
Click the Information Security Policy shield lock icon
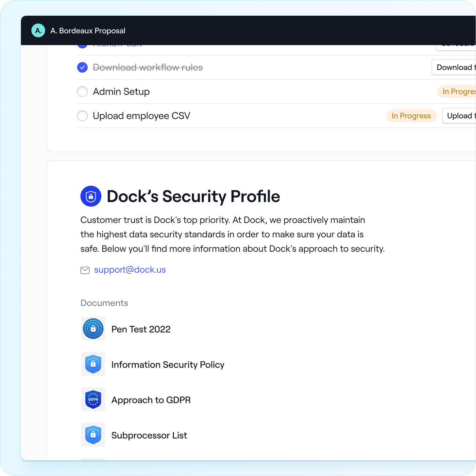point(93,364)
